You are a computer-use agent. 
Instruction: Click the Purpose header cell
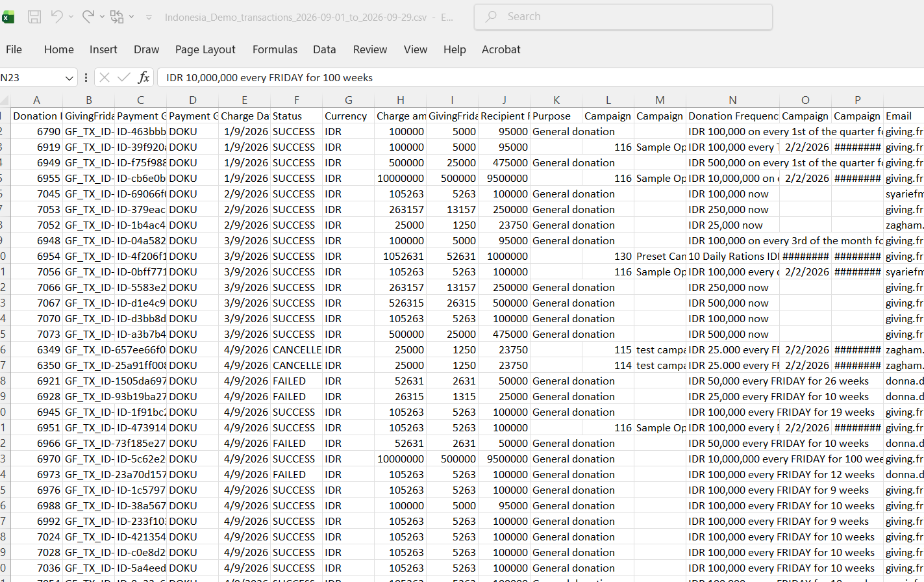coord(556,116)
